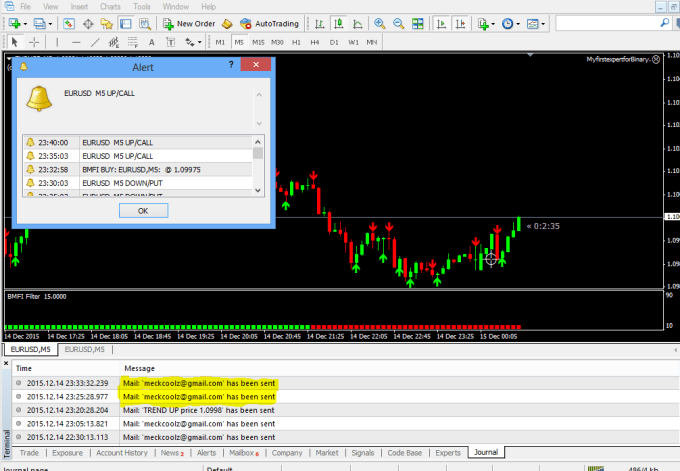
Task: Toggle the Terminal panel icon
Action: click(126, 23)
